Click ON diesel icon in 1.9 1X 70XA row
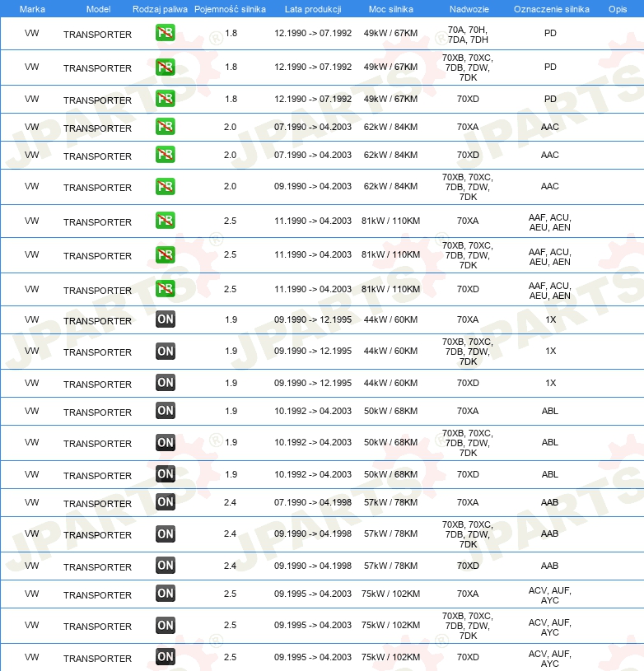644x671 pixels. pyautogui.click(x=166, y=319)
